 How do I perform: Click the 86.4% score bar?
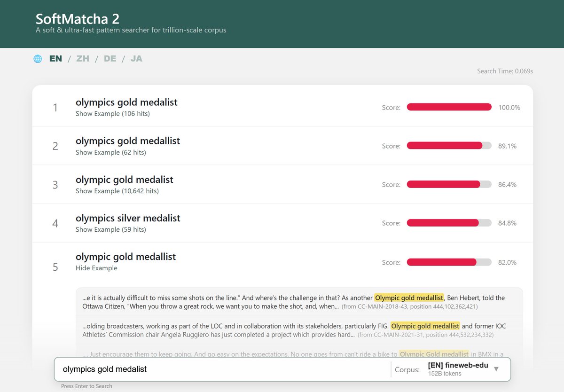coord(449,184)
